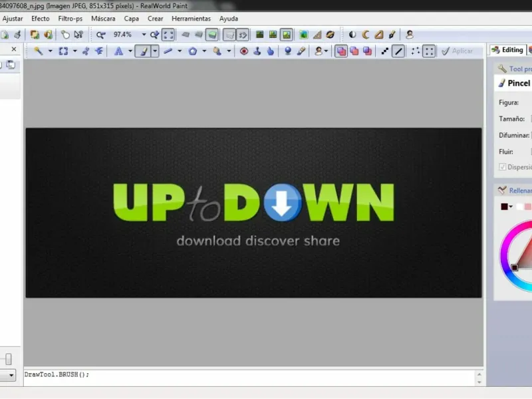Toggle the four-dot square grid mode
The height and width of the screenshot is (399, 532).
[x=429, y=51]
